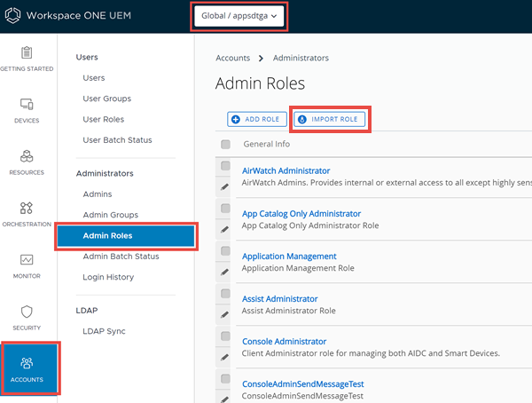Edit AirWatch Administrator role via pencil icon
The image size is (532, 403).
[x=224, y=187]
